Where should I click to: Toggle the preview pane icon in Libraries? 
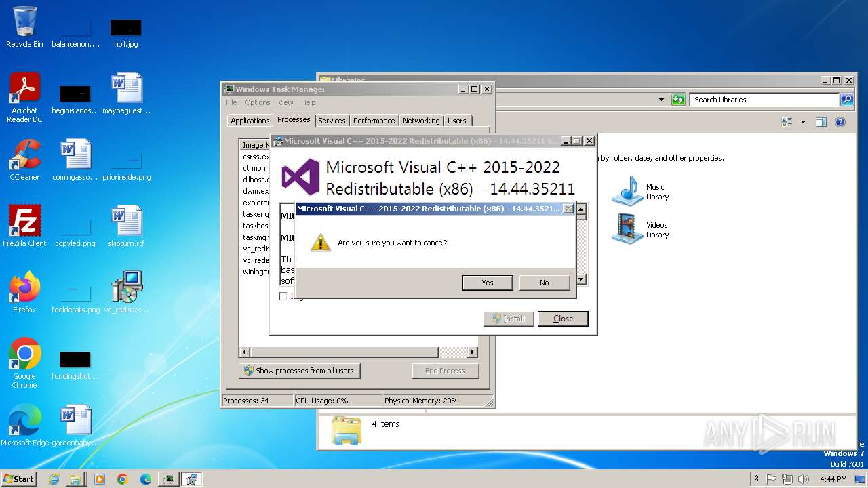tap(821, 122)
